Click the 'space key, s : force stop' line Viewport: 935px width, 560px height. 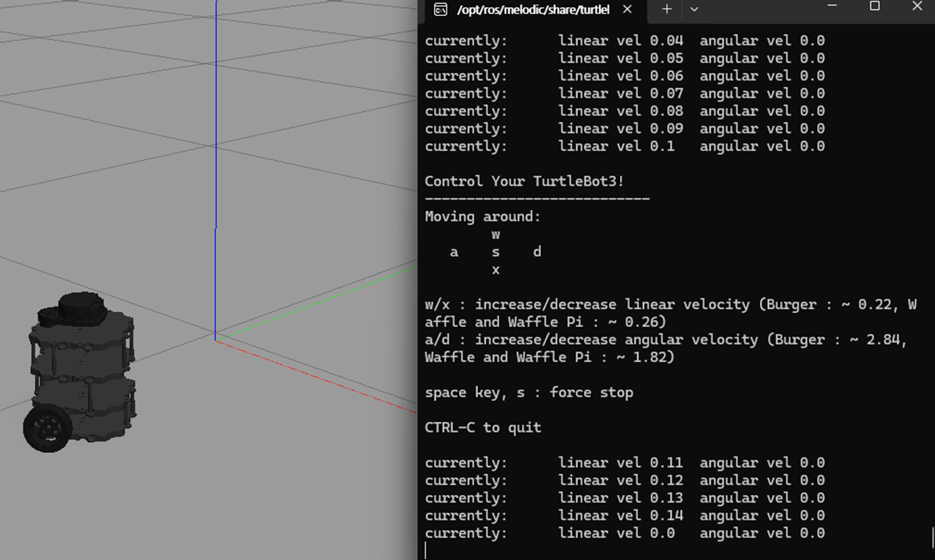pyautogui.click(x=529, y=392)
